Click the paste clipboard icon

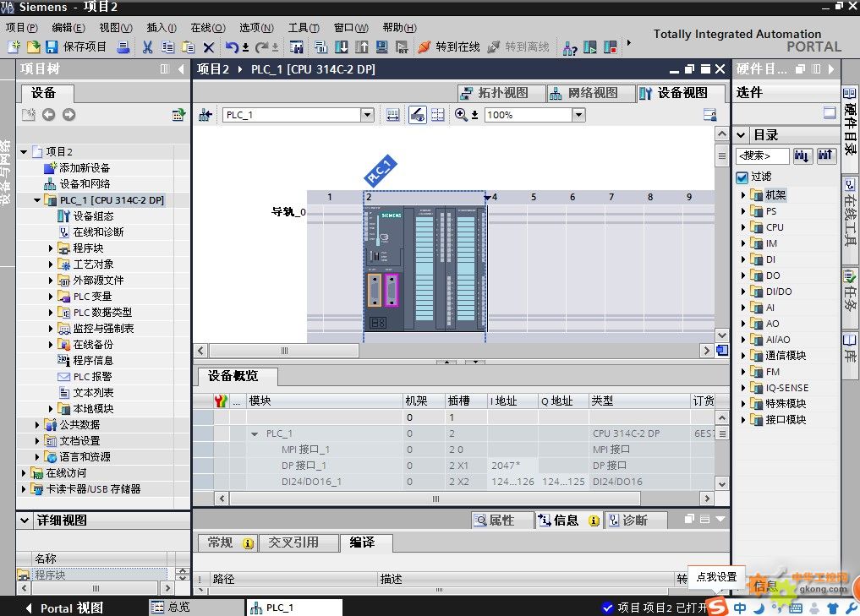[188, 47]
